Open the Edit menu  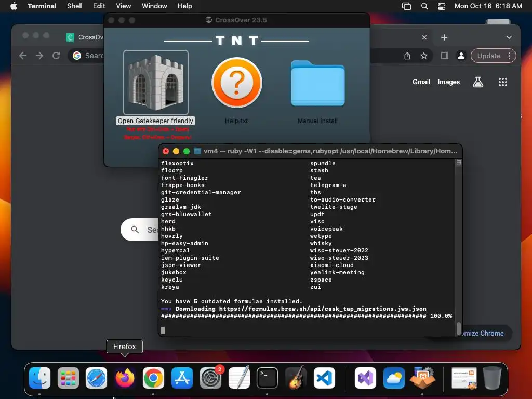(x=99, y=6)
